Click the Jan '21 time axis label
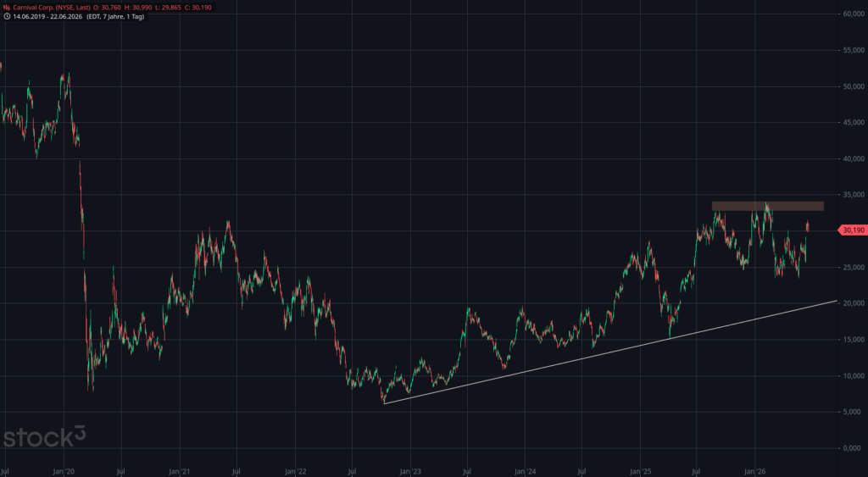The image size is (868, 477). pyautogui.click(x=180, y=472)
